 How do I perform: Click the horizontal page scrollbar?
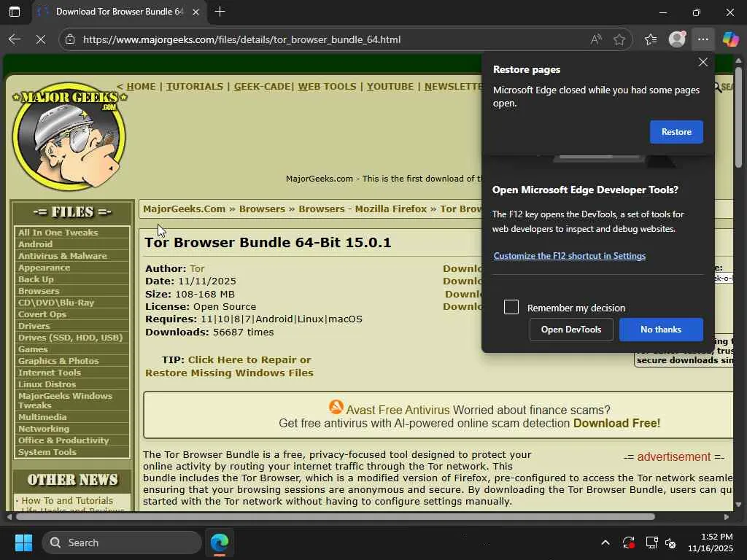coord(336,517)
